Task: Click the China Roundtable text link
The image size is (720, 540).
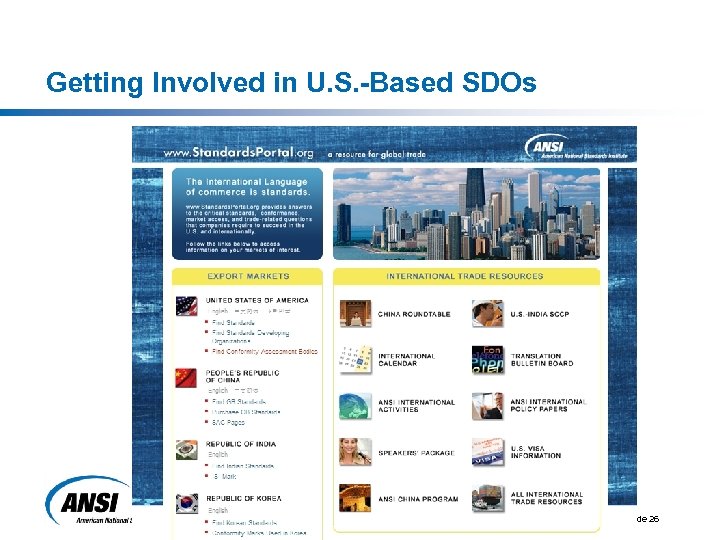Action: pos(414,314)
